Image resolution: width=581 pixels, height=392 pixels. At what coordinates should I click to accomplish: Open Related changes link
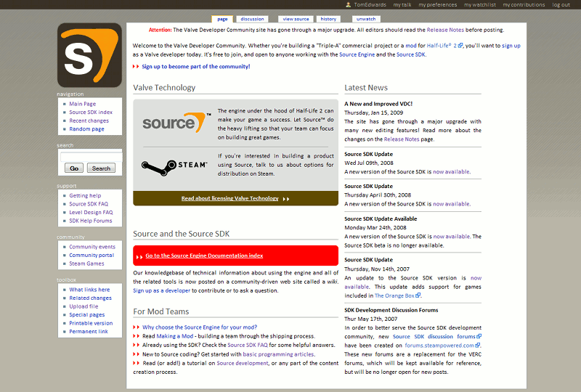click(90, 298)
